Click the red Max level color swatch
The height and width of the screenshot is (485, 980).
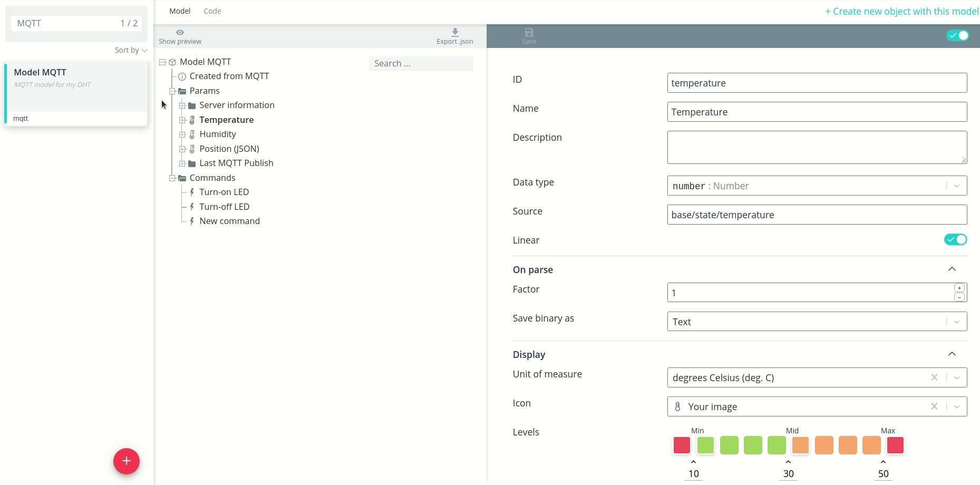point(895,445)
